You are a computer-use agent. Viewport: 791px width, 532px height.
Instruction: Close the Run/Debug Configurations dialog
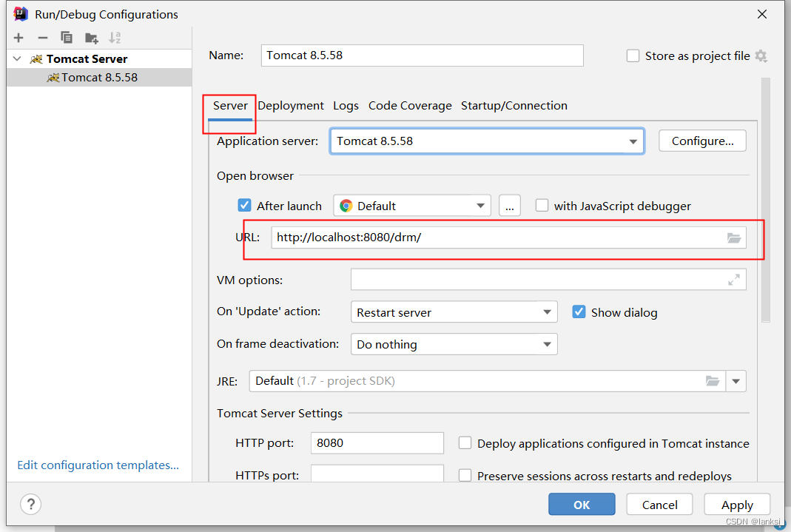(761, 14)
